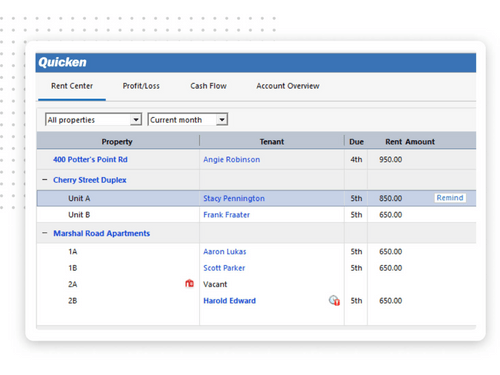Open tenant Angie Robinson
The width and height of the screenshot is (500, 375).
tap(232, 159)
